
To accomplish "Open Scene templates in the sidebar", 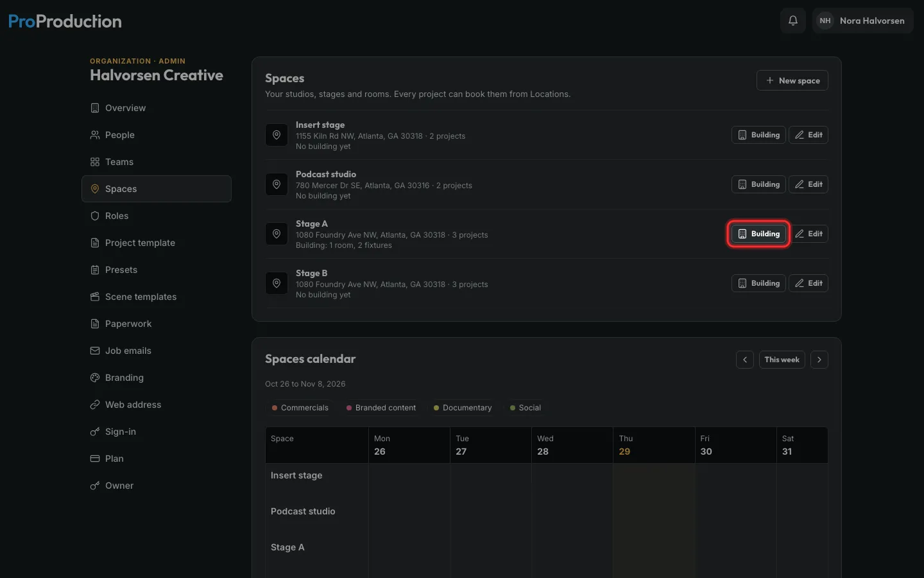I will coord(157,297).
